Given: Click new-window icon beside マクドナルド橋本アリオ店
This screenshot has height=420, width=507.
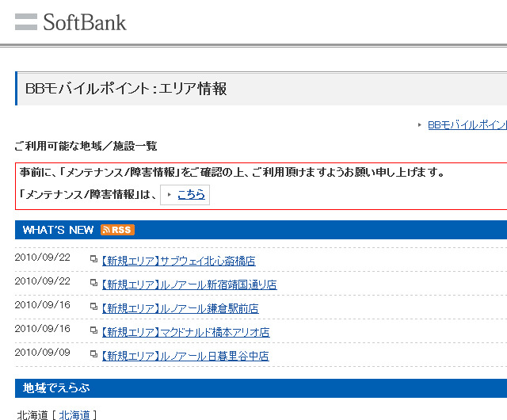Looking at the screenshot, I should pyautogui.click(x=94, y=330).
